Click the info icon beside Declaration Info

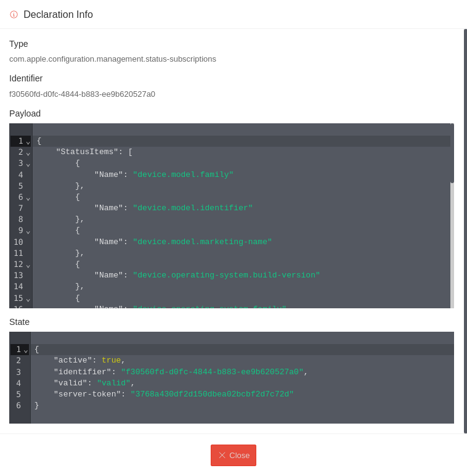pyautogui.click(x=14, y=15)
